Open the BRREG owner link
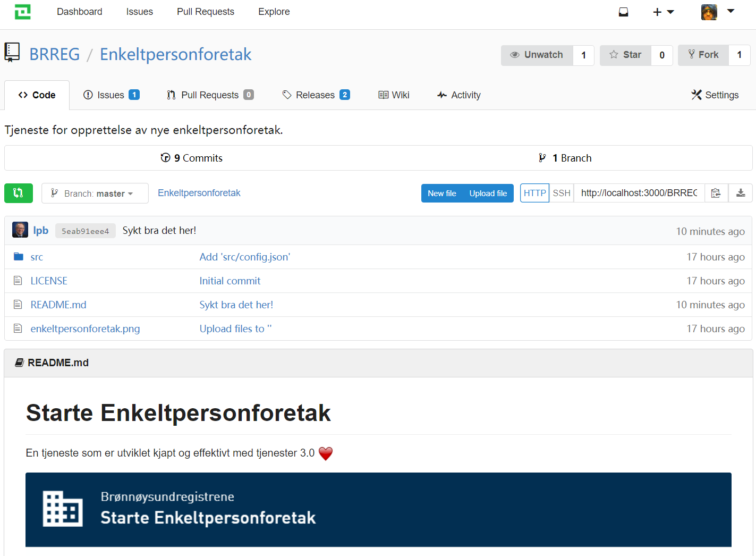The width and height of the screenshot is (756, 556). pos(55,54)
